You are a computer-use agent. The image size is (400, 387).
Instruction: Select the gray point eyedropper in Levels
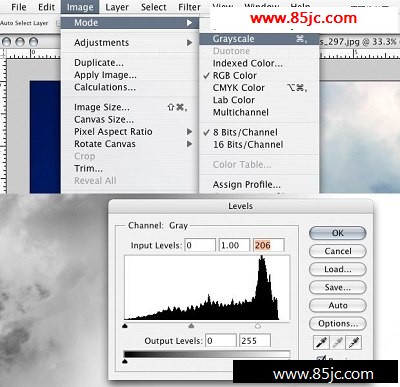coord(338,342)
